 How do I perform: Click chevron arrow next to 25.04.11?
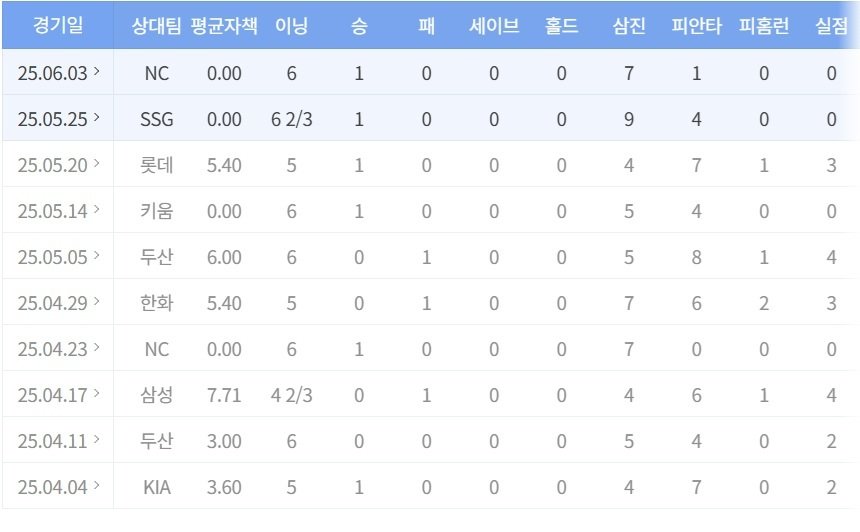(x=97, y=439)
